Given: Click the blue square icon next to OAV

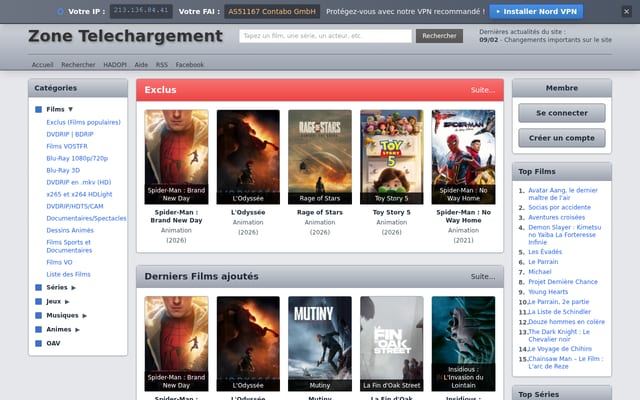Looking at the screenshot, I should pyautogui.click(x=38, y=343).
